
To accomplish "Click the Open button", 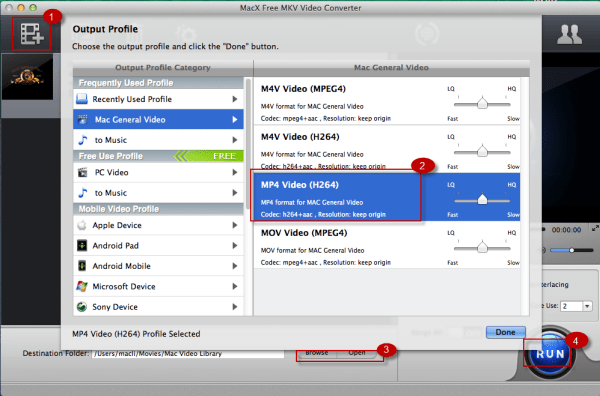I will point(357,354).
